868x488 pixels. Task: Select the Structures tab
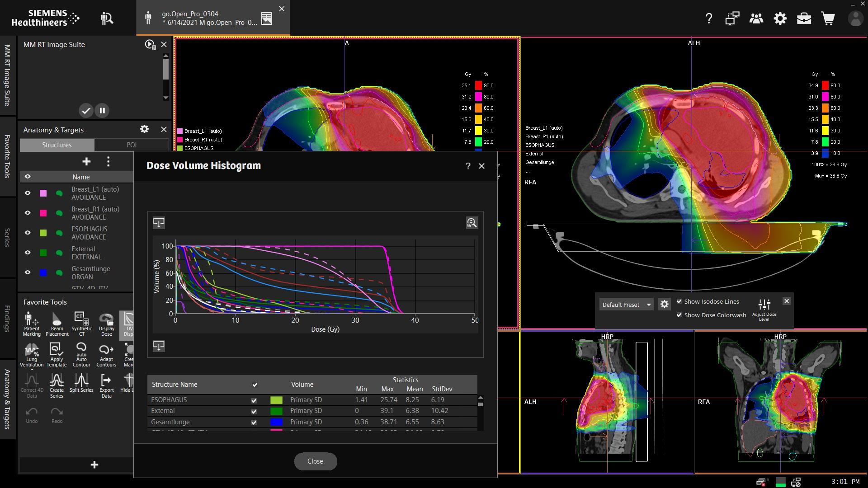[57, 145]
